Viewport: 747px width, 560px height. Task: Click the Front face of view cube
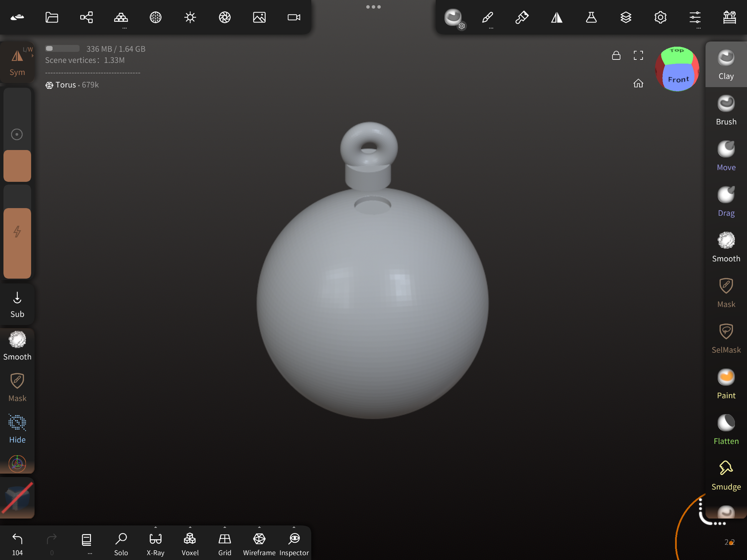click(678, 79)
